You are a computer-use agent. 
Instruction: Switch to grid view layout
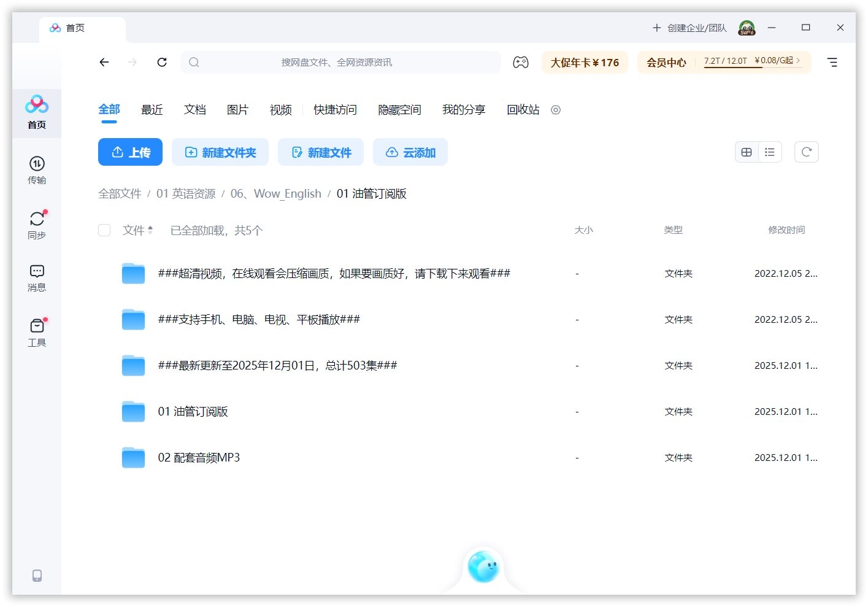click(747, 152)
